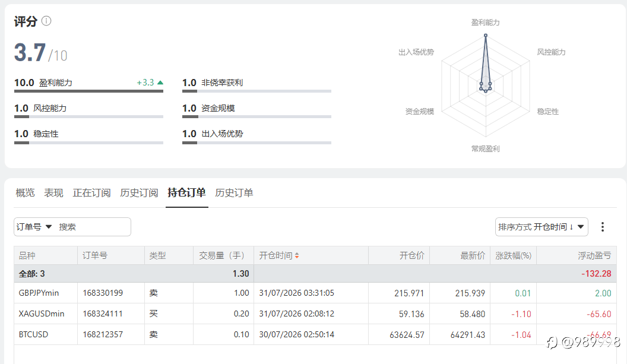Click order number 168330199
The height and width of the screenshot is (364, 627).
[103, 293]
